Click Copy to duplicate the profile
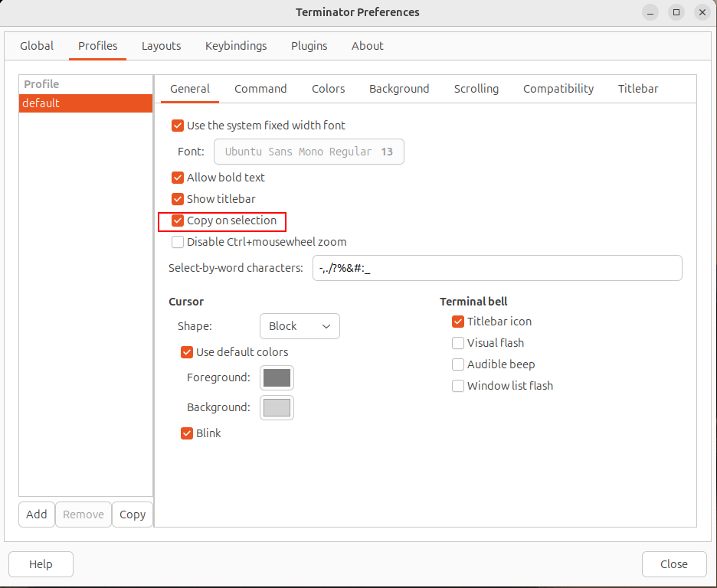Screen dimensions: 717x588 (133, 514)
